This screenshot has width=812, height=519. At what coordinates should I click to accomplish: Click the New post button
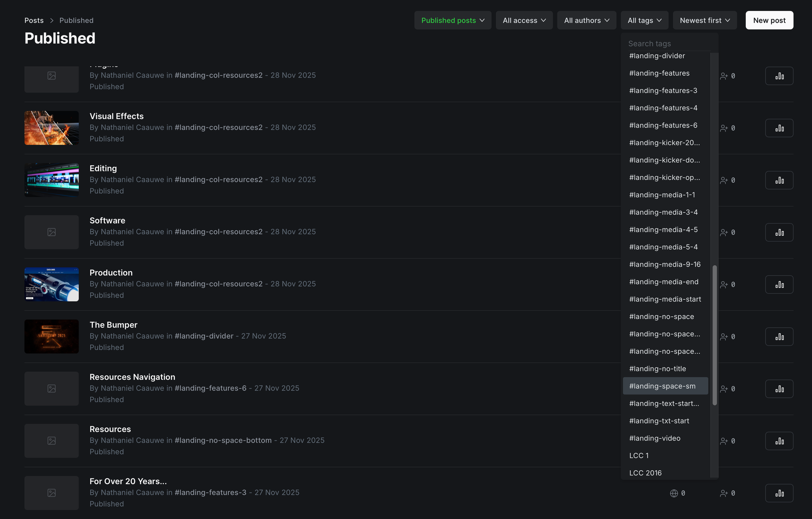(x=769, y=20)
